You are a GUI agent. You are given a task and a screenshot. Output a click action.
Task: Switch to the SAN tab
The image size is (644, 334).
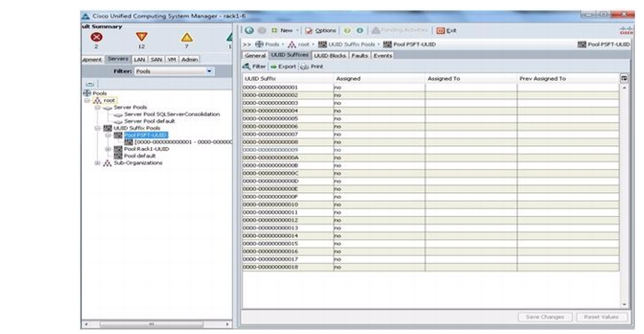click(156, 60)
